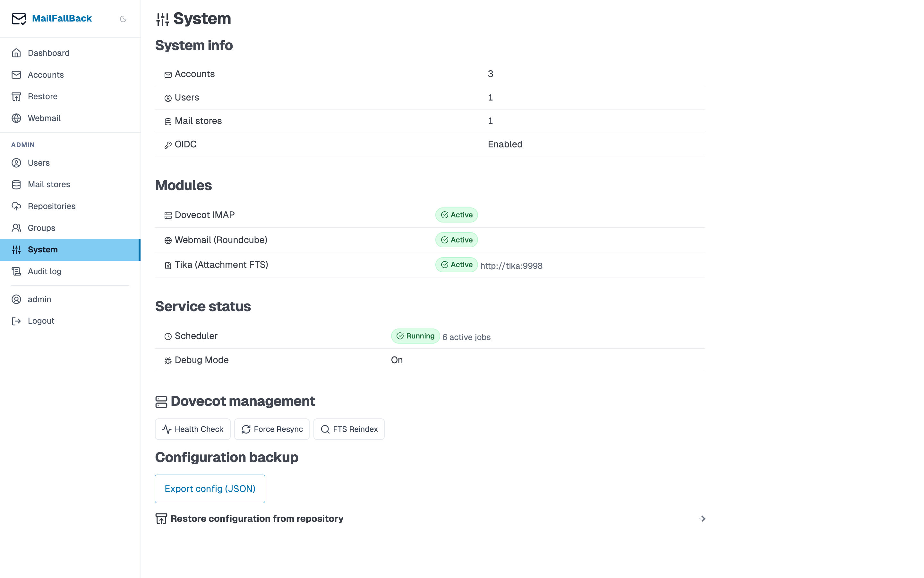Click the Active badge for Dovecot IMAP

pos(457,215)
